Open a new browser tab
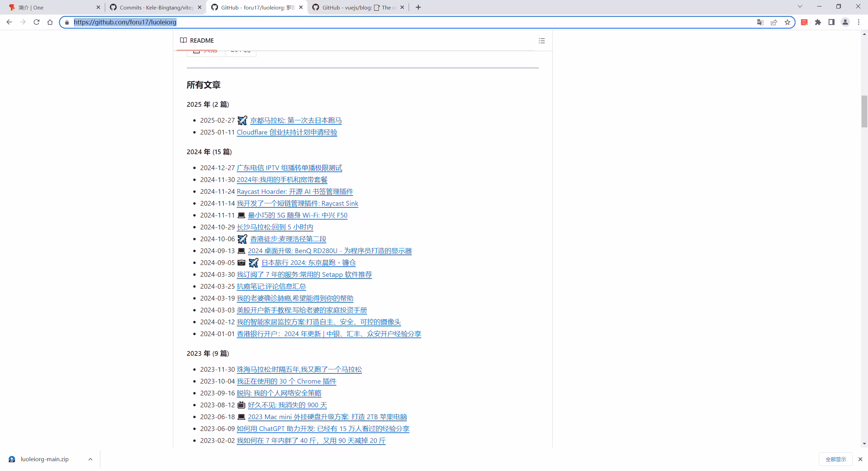 [x=418, y=7]
